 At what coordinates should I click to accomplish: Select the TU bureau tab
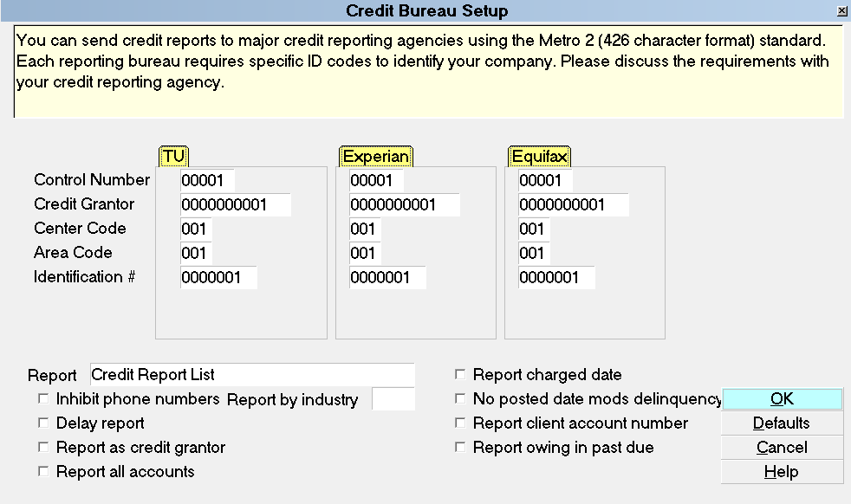pos(173,156)
